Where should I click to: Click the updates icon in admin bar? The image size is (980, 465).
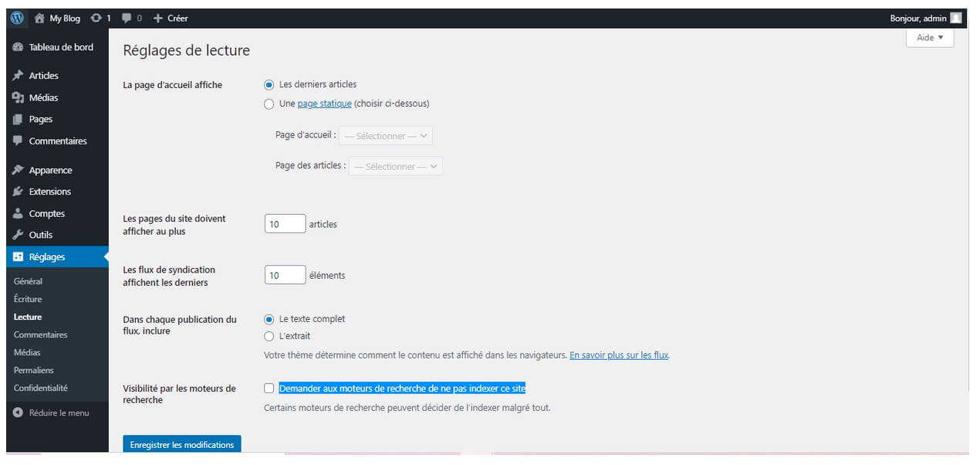click(96, 18)
